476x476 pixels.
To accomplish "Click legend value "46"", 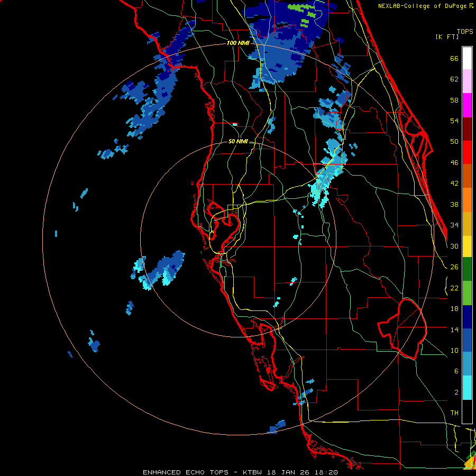I will click(x=454, y=163).
